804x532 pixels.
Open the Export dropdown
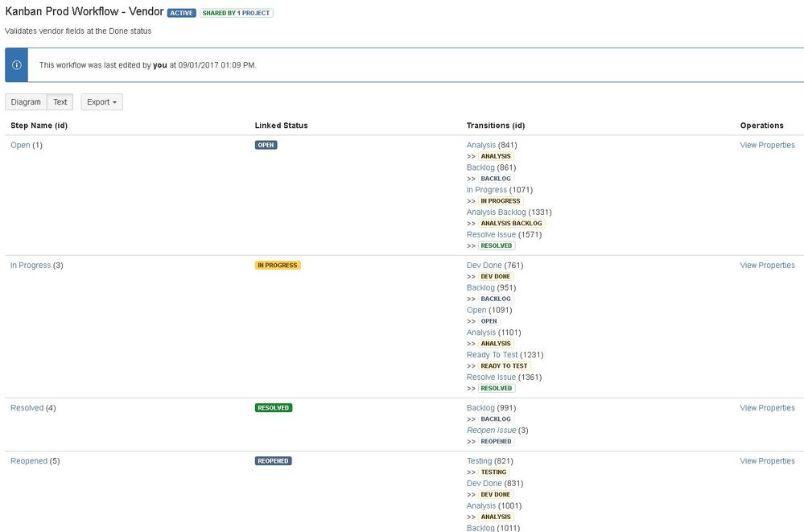101,102
